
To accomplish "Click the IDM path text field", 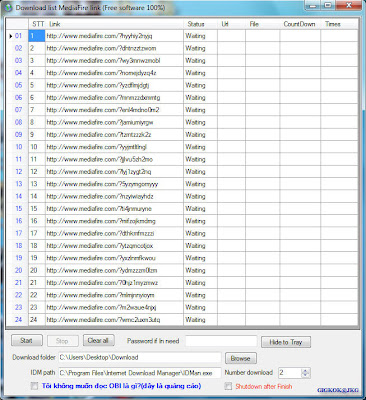I will click(140, 373).
